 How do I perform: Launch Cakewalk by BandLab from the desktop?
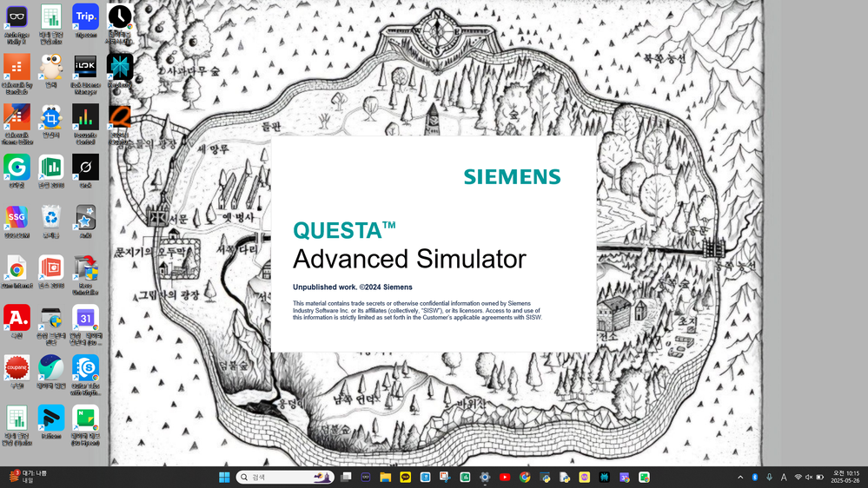click(x=17, y=74)
